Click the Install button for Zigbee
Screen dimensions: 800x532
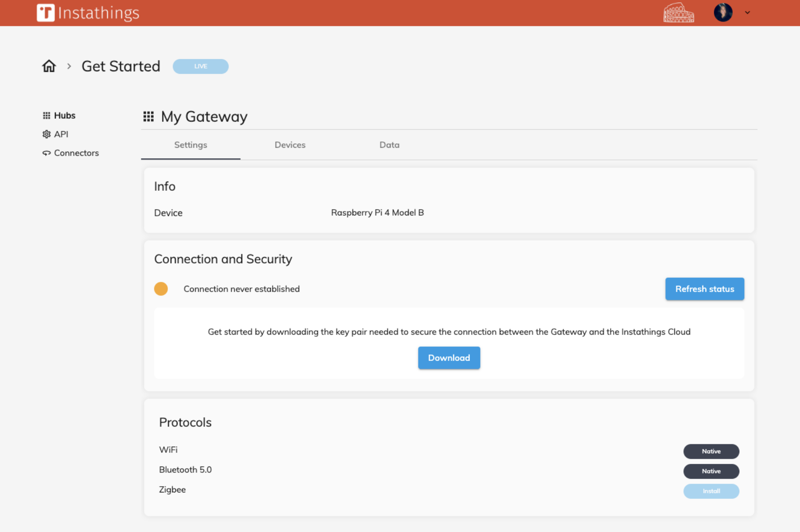[711, 491]
